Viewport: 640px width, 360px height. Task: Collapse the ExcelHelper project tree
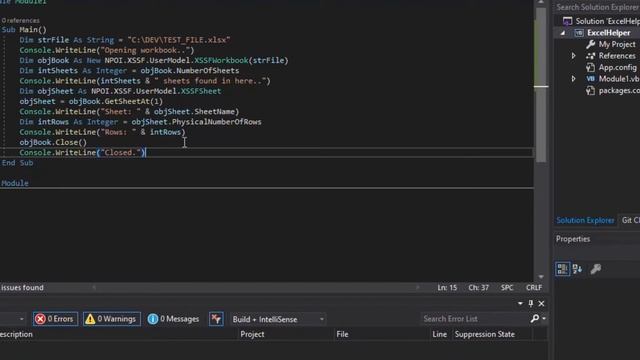point(563,33)
